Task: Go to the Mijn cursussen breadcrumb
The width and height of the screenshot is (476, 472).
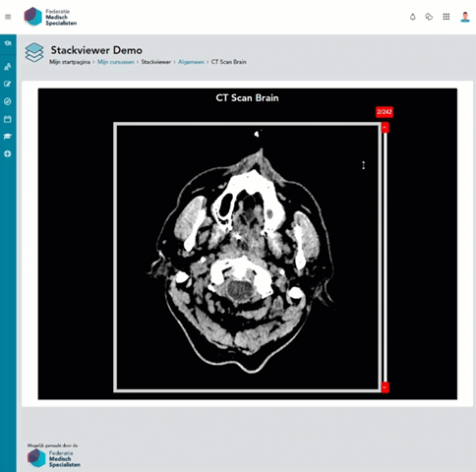Action: coord(116,62)
